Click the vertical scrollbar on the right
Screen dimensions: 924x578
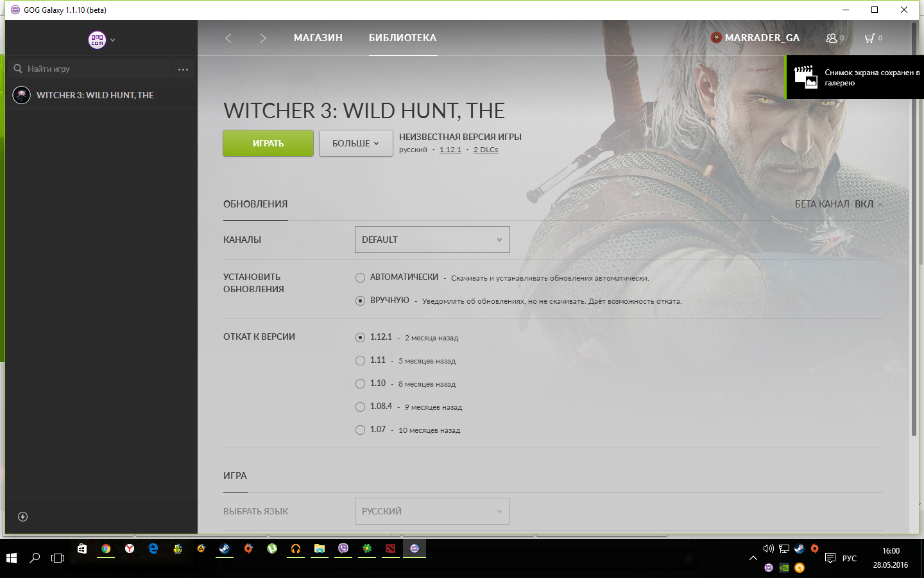(914, 230)
